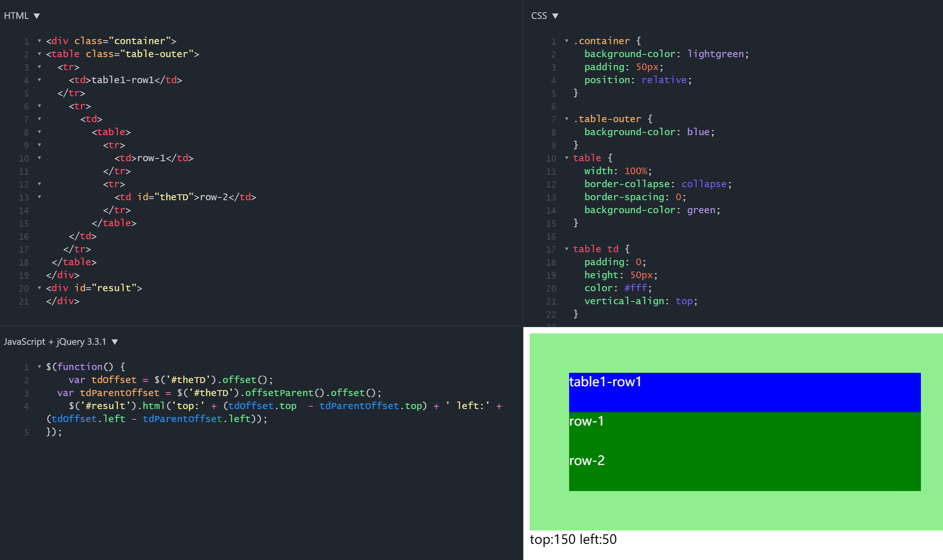Collapse the inner table fold arrow on HTML line 8

pos(39,132)
